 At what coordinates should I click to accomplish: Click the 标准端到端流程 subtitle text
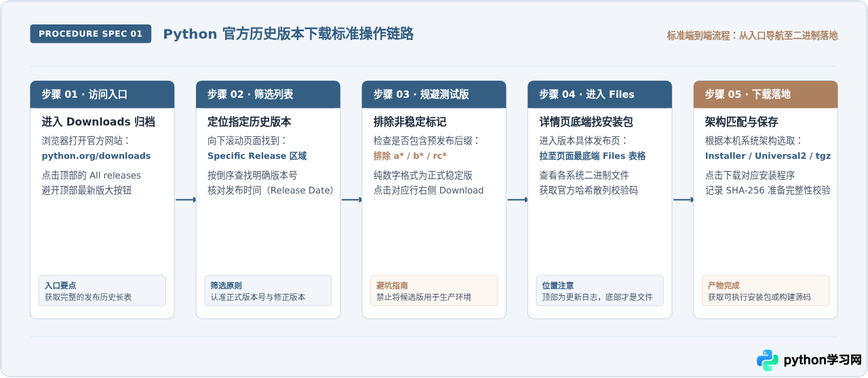[753, 35]
